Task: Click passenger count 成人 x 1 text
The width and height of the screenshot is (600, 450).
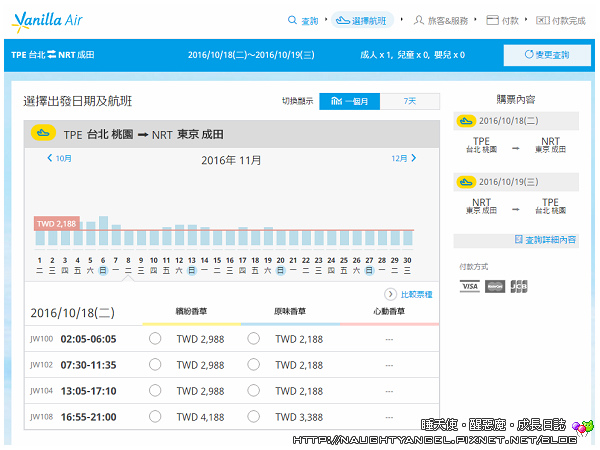Action: (x=376, y=55)
